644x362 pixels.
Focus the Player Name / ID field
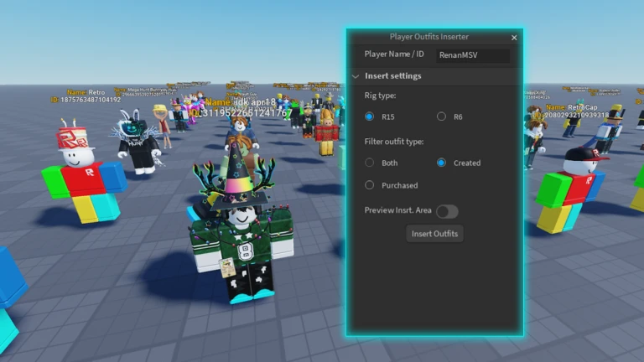tap(473, 55)
